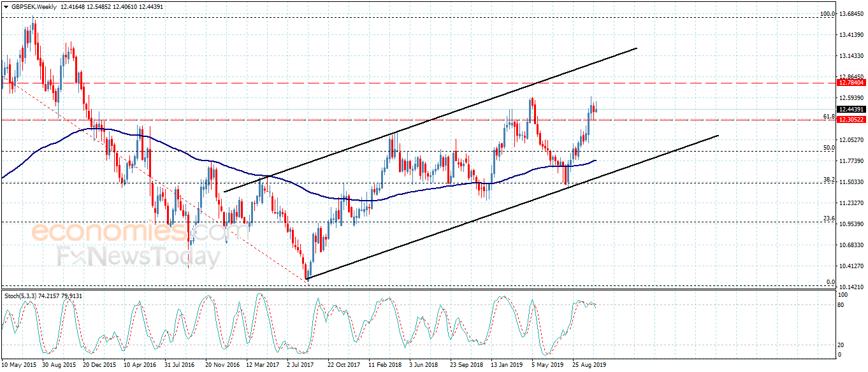The height and width of the screenshot is (372, 868).
Task: Click the 20 Nov 2016 date label
Action: (x=222, y=365)
